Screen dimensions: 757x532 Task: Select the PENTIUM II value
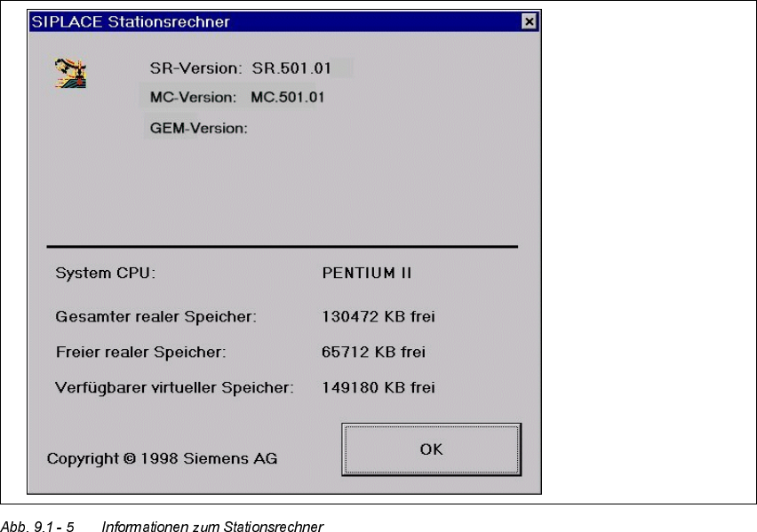[366, 273]
